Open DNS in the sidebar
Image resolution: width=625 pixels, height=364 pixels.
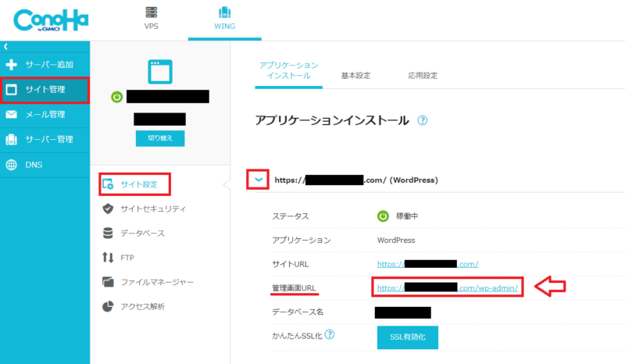[45, 165]
